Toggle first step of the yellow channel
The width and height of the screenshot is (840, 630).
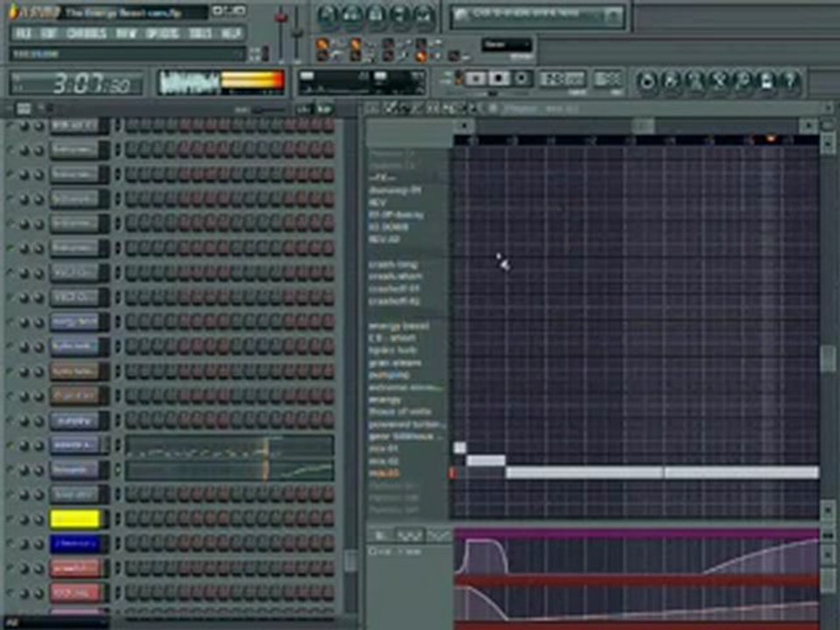click(131, 519)
